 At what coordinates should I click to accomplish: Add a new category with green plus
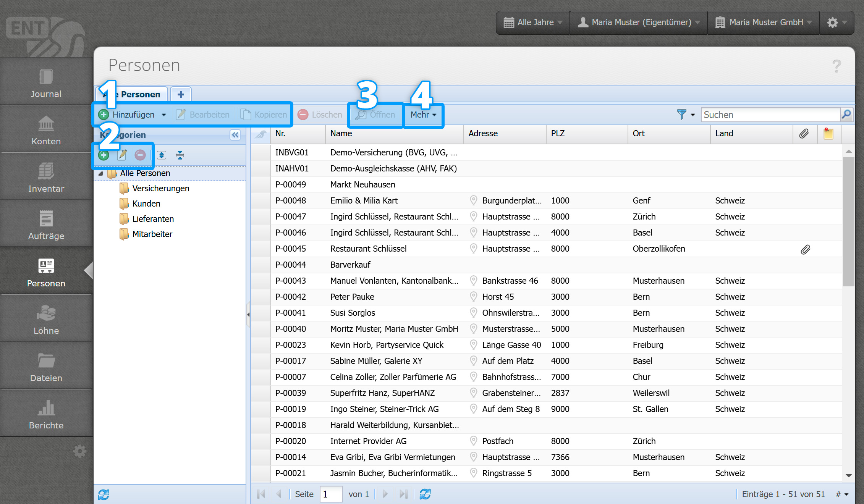click(104, 155)
